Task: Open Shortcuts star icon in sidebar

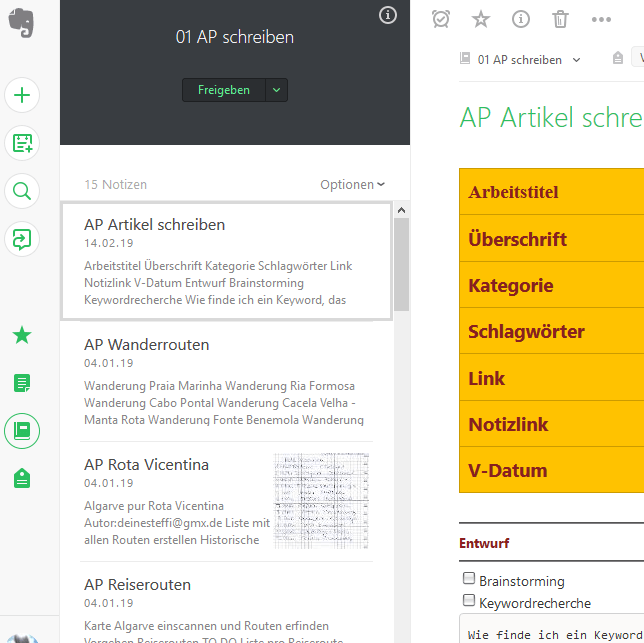Action: [x=22, y=335]
